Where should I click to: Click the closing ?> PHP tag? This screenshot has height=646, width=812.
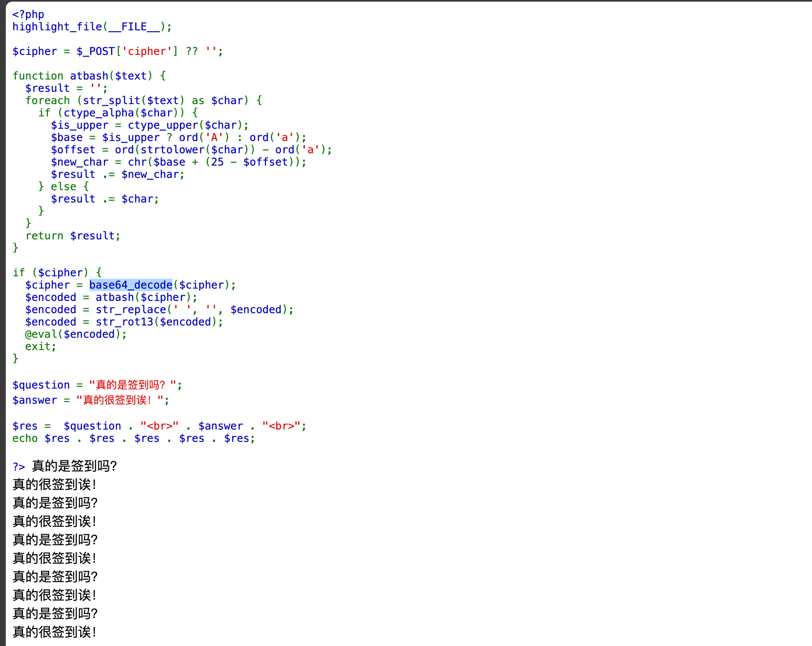tap(18, 466)
